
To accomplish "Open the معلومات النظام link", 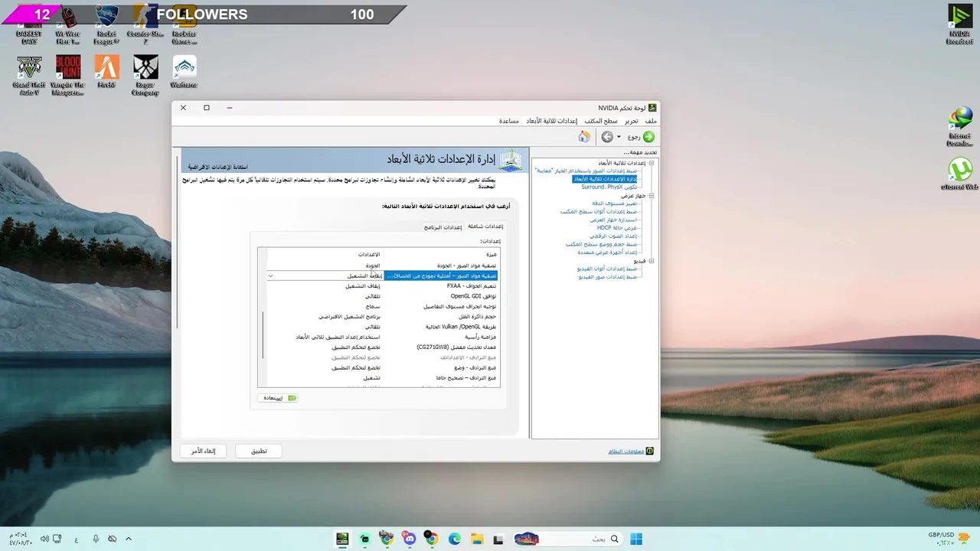I will tap(626, 452).
